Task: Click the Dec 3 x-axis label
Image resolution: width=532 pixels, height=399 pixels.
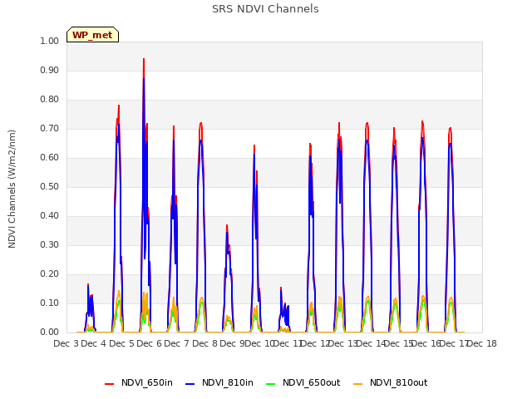Action: coord(66,343)
